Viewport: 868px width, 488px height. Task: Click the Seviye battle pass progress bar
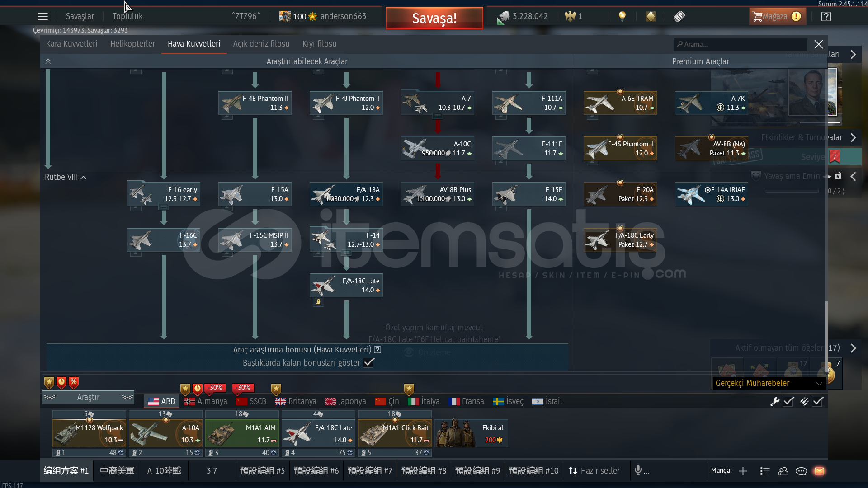787,157
